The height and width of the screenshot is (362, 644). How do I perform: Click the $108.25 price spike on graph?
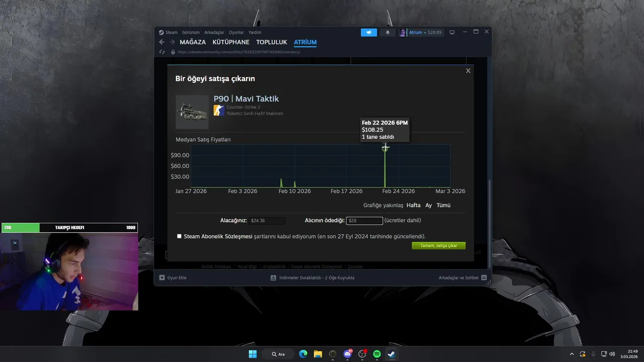(x=385, y=148)
